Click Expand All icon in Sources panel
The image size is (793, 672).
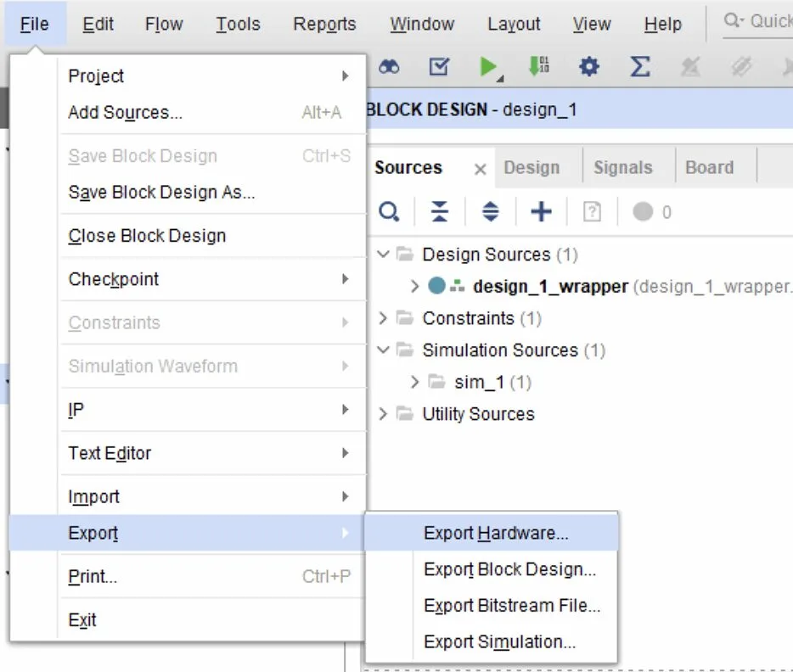[491, 212]
